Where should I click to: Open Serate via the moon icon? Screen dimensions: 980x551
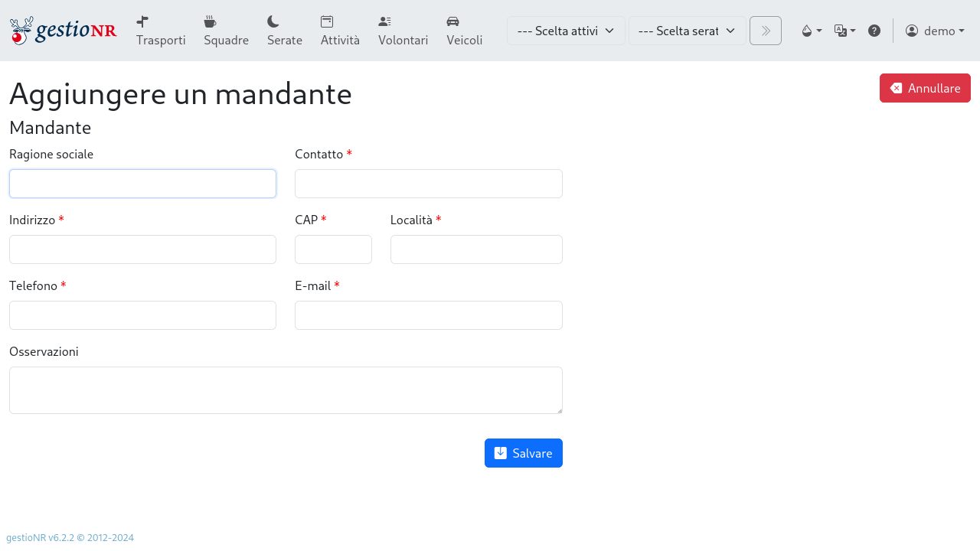(x=273, y=21)
